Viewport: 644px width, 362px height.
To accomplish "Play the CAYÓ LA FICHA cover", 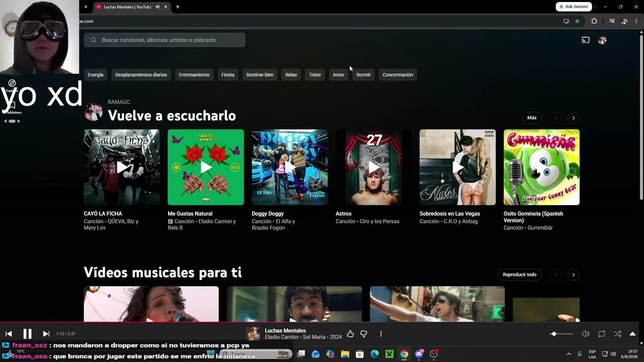I will tap(122, 167).
